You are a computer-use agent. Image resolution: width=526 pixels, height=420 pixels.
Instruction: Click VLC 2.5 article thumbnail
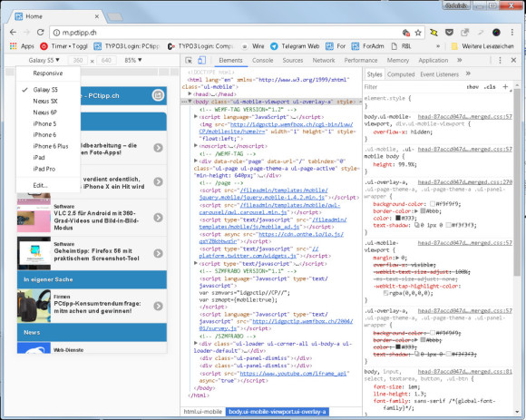(34, 218)
